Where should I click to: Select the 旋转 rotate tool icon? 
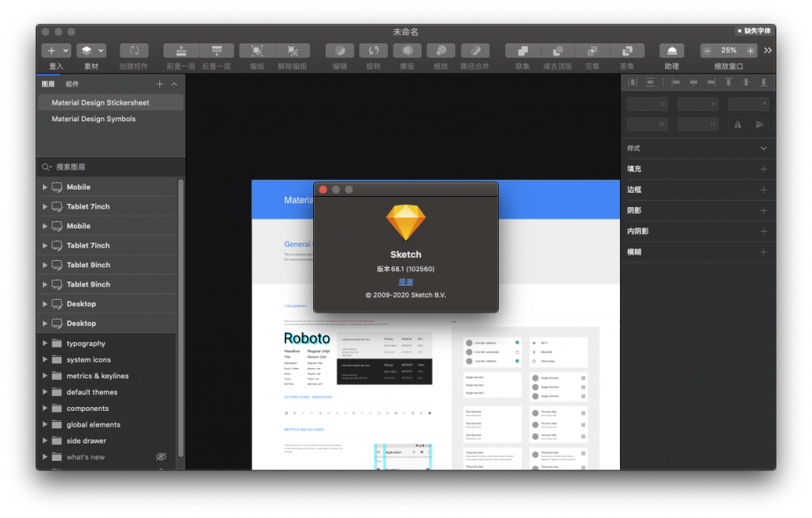373,50
